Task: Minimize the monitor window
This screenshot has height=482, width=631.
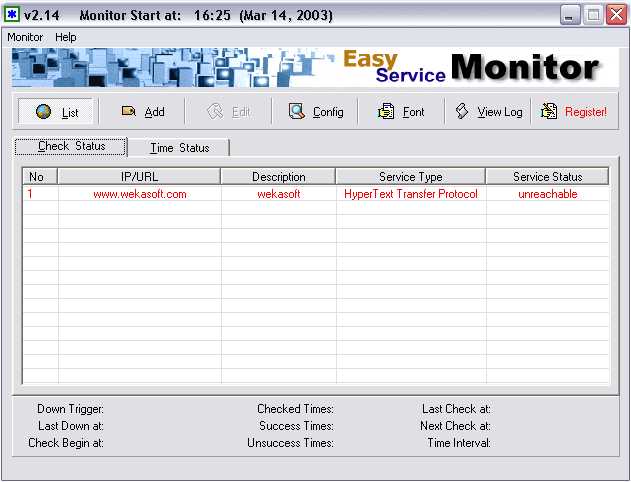Action: pyautogui.click(x=570, y=15)
